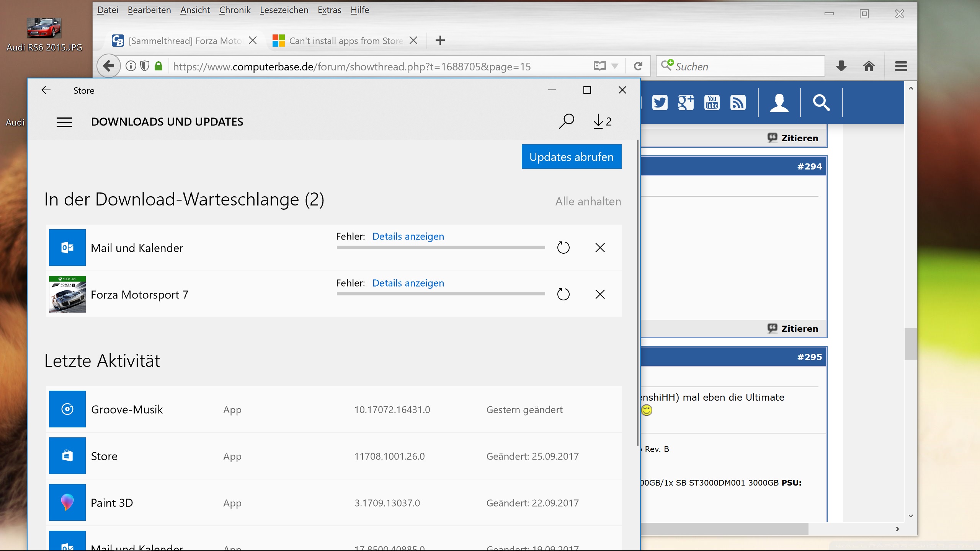This screenshot has height=551, width=980.
Task: Open the RSS feed icon
Action: 738,103
